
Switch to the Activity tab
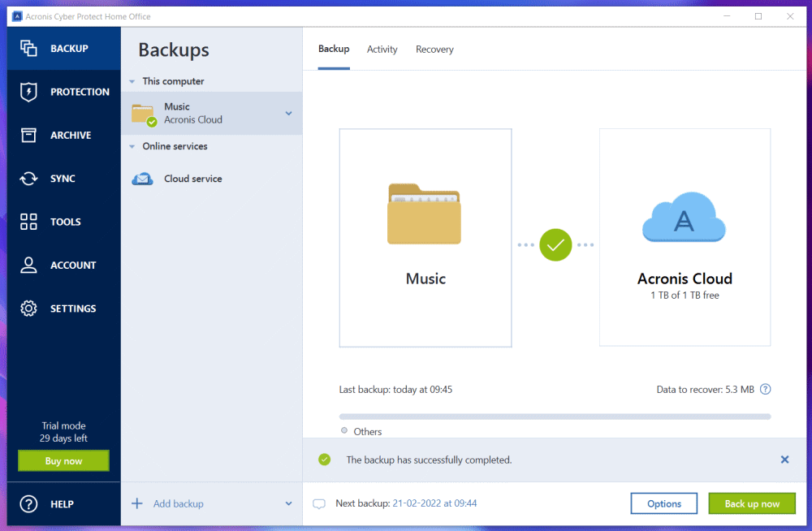[382, 50]
